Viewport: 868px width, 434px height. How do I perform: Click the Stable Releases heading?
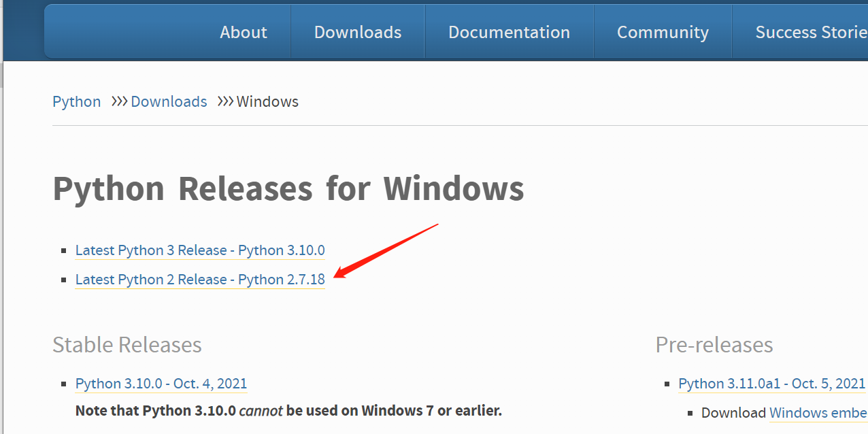(127, 345)
